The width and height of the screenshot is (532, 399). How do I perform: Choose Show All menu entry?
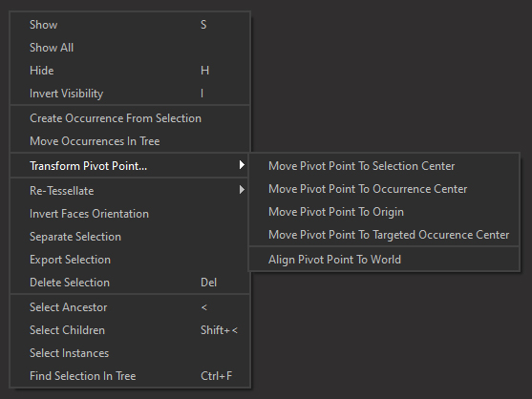point(130,48)
